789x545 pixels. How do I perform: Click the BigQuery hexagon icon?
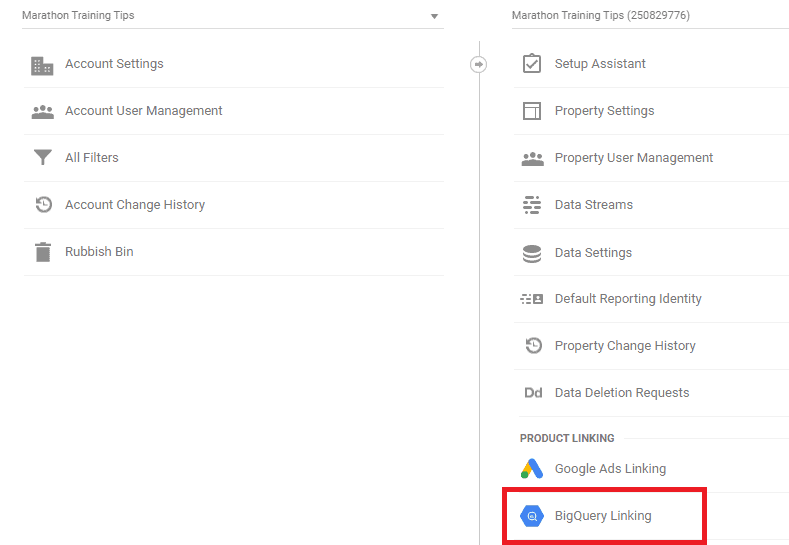tap(532, 516)
